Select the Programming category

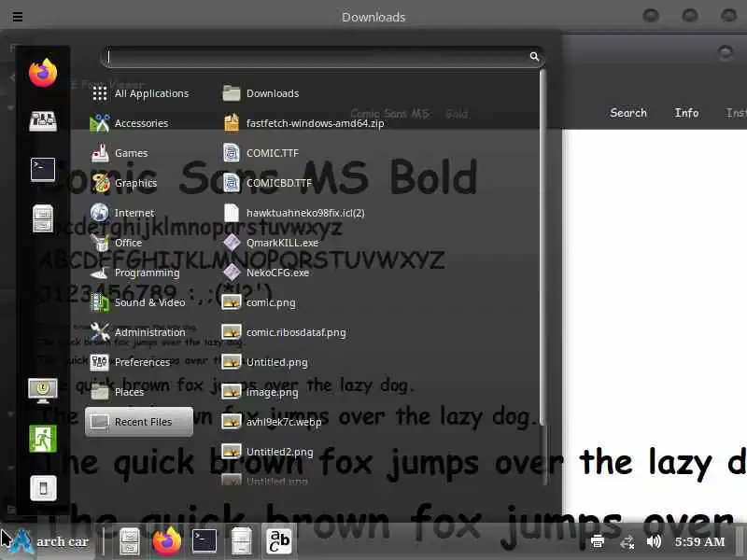point(139,273)
